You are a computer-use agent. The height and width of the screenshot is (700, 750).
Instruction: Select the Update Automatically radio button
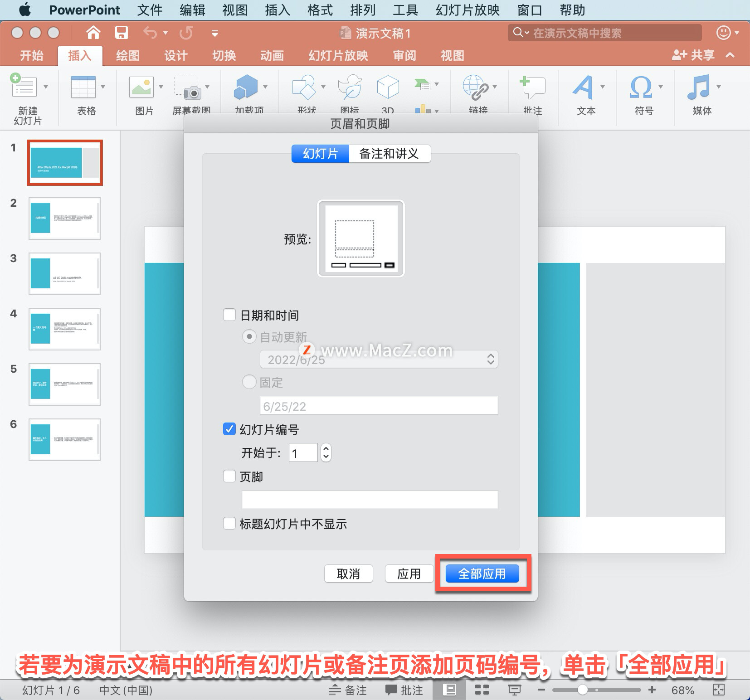[249, 336]
